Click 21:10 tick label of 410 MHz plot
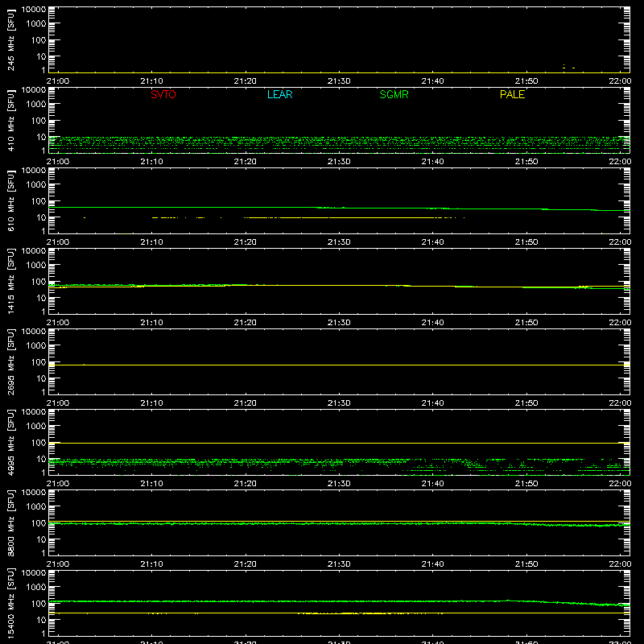 pyautogui.click(x=151, y=162)
